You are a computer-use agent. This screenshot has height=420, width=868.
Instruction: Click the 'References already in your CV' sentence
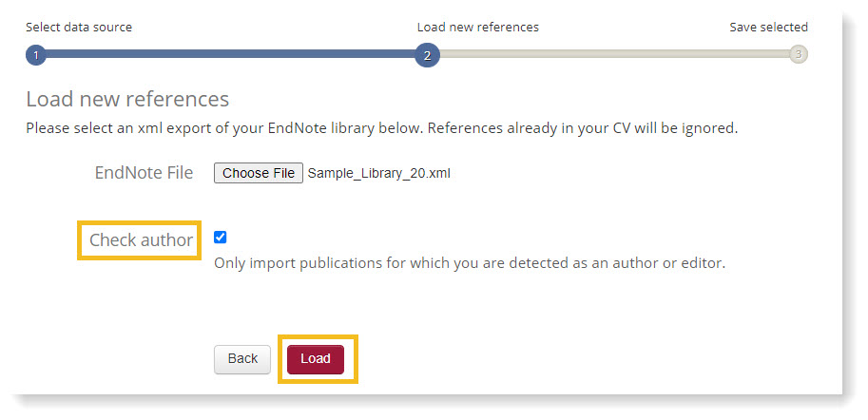[x=582, y=127]
